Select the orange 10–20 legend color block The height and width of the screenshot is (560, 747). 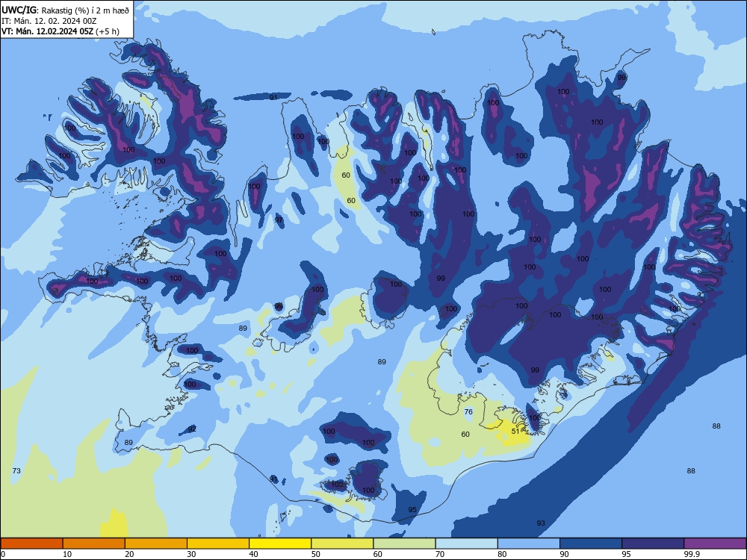tap(94, 544)
